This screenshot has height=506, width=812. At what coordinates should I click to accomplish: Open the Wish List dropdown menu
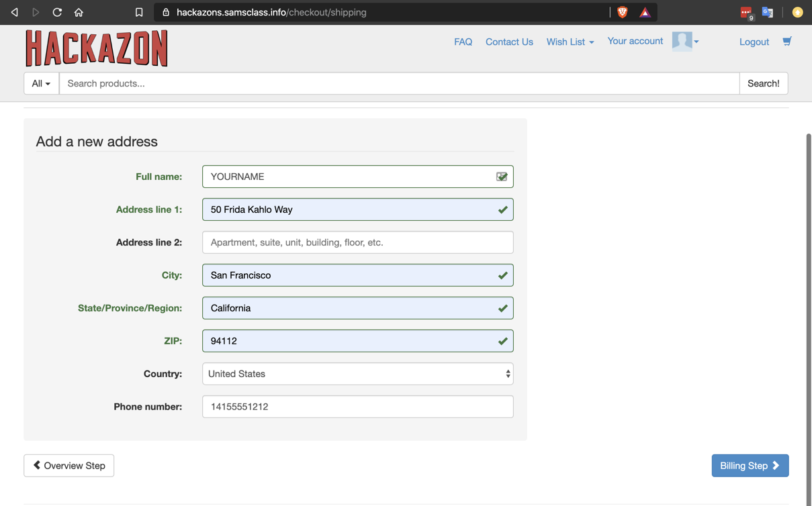[570, 42]
